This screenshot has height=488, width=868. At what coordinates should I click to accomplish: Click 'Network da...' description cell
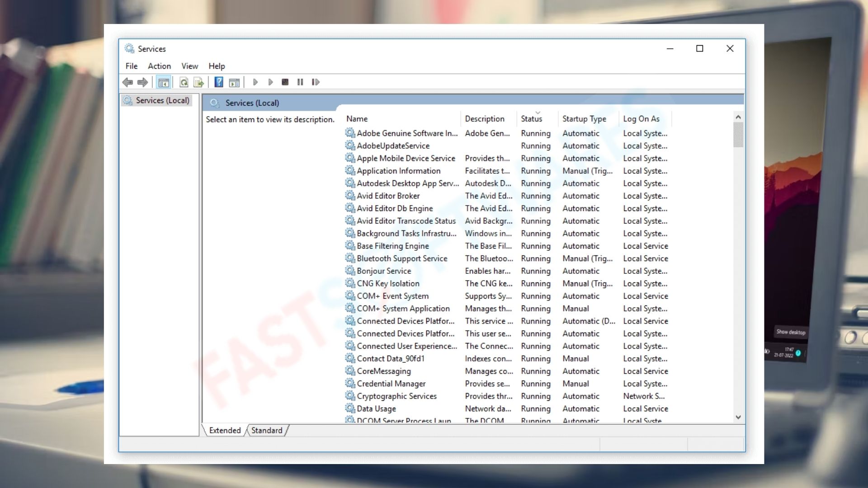pyautogui.click(x=488, y=408)
